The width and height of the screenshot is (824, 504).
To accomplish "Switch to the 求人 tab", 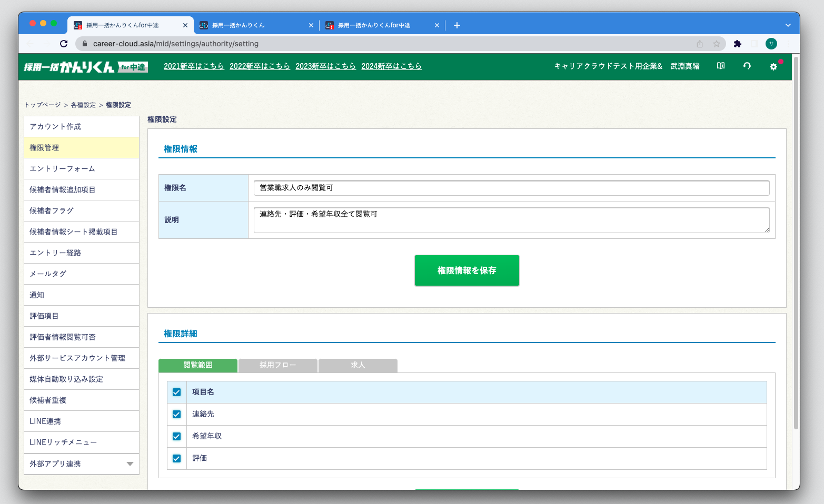I will [x=358, y=365].
